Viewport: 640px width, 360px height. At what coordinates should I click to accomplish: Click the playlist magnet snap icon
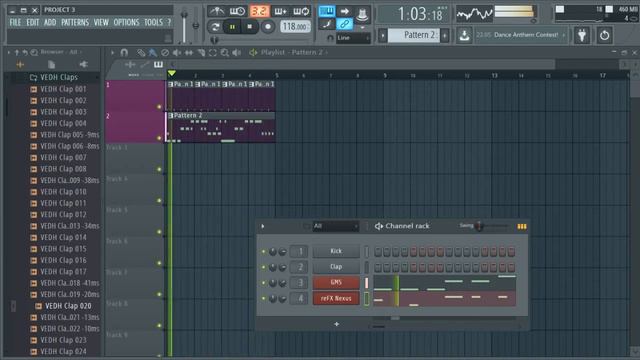(124, 53)
